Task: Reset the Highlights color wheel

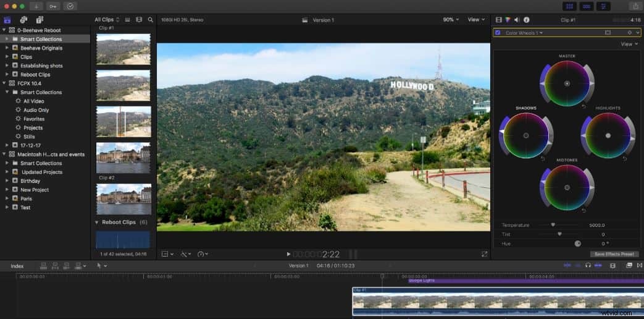Action: pos(625,159)
